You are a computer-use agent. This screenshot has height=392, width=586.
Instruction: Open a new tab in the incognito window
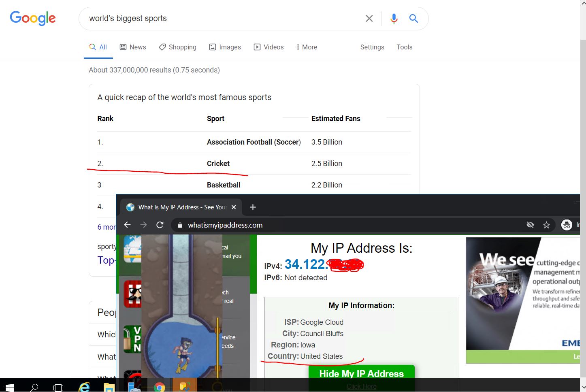[253, 207]
